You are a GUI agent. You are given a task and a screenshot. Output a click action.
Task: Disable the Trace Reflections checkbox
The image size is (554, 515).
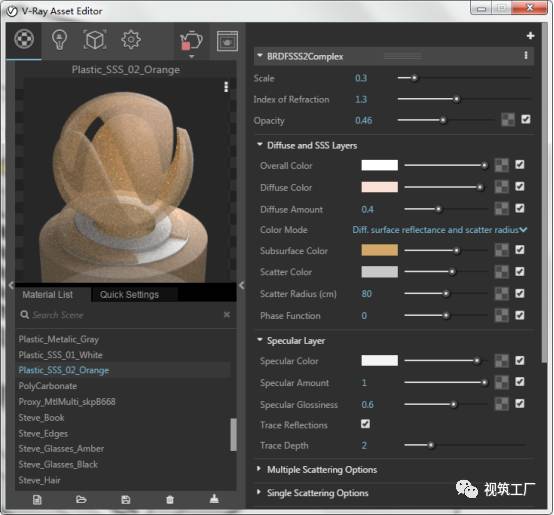click(366, 424)
